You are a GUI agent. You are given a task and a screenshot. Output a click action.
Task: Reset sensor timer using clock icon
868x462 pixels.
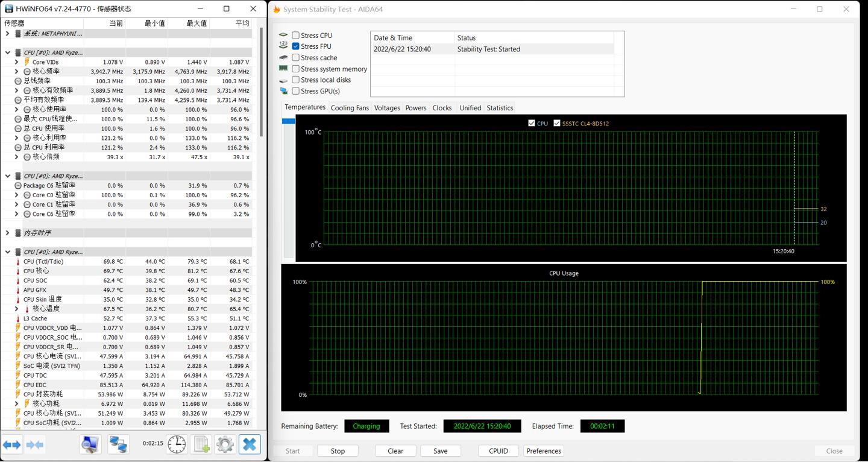[x=177, y=445]
